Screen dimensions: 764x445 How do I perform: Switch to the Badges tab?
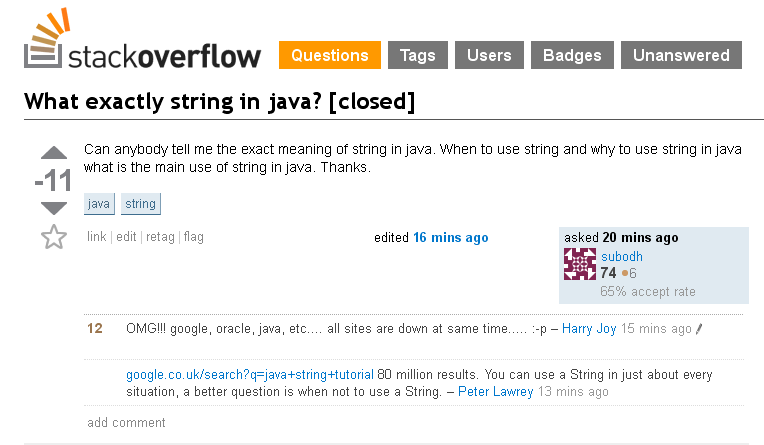(x=572, y=55)
